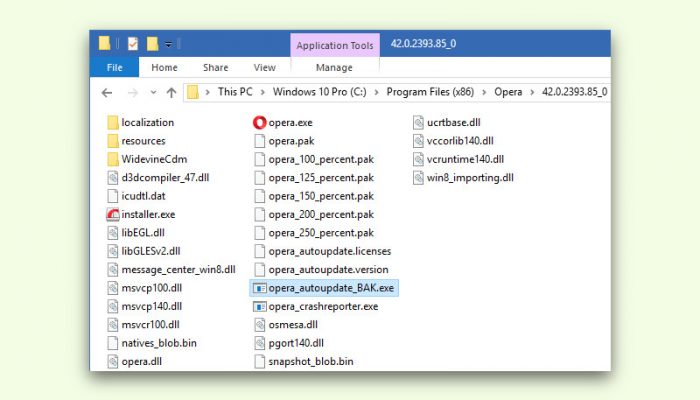
Task: Click the Opera breadcrumb segment
Action: click(x=508, y=92)
